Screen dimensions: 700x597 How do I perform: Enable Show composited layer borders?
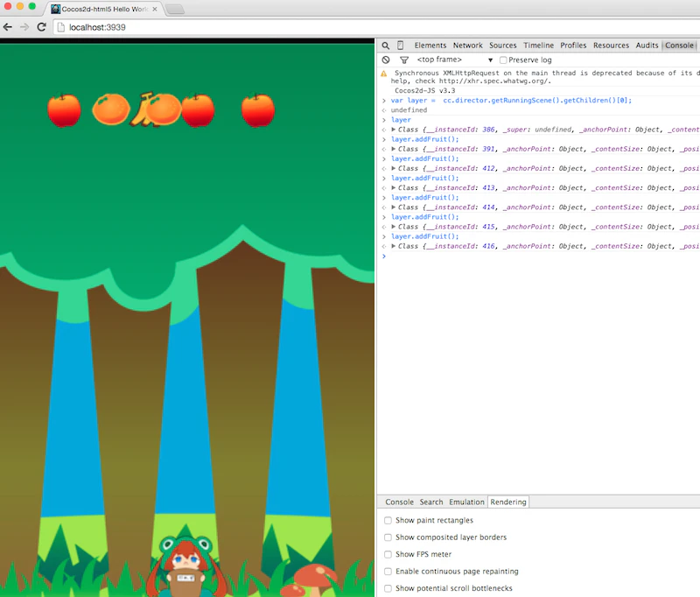click(388, 537)
